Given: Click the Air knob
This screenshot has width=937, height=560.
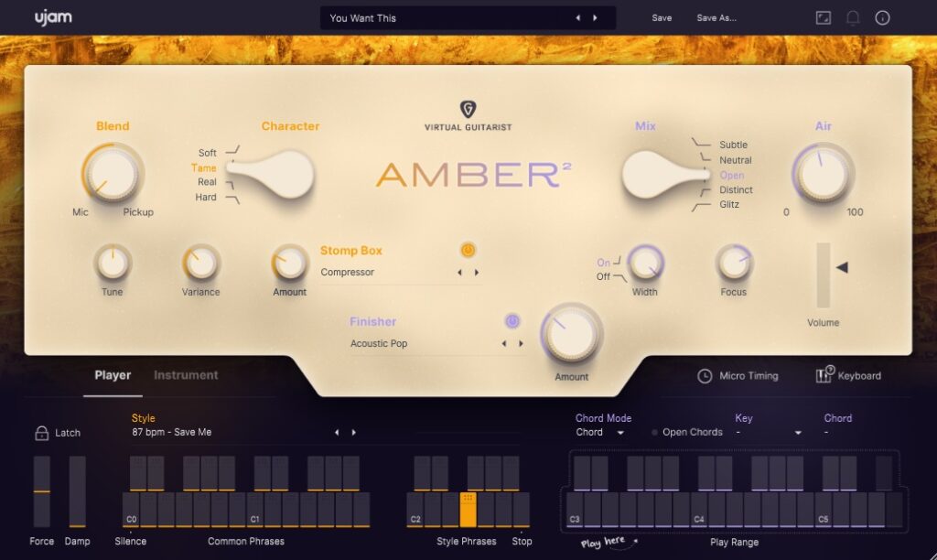Looking at the screenshot, I should [823, 173].
